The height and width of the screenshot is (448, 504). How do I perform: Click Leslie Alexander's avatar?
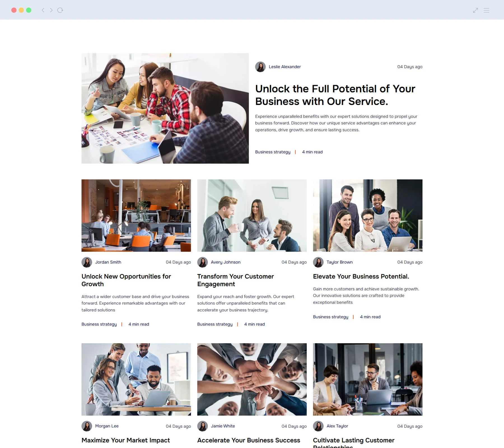260,67
